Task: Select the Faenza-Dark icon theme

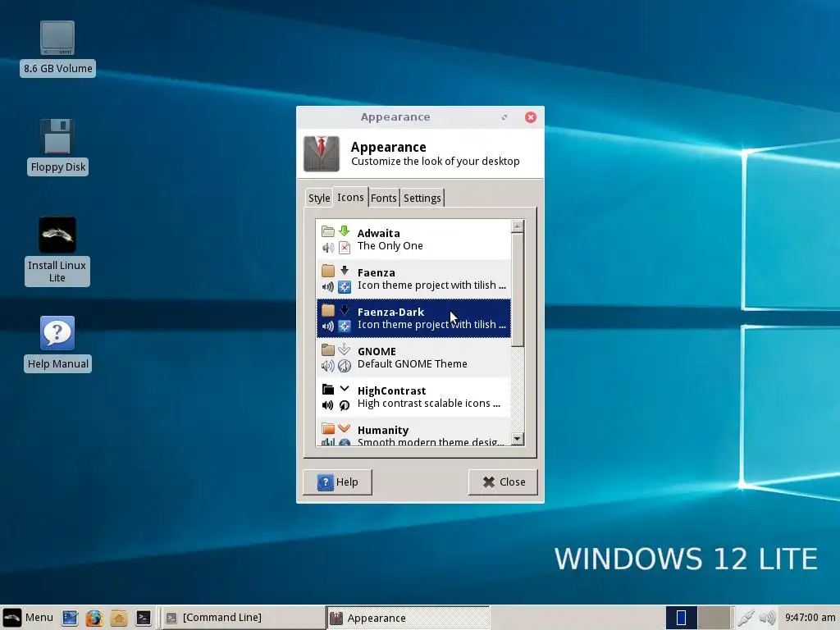Action: pos(413,318)
